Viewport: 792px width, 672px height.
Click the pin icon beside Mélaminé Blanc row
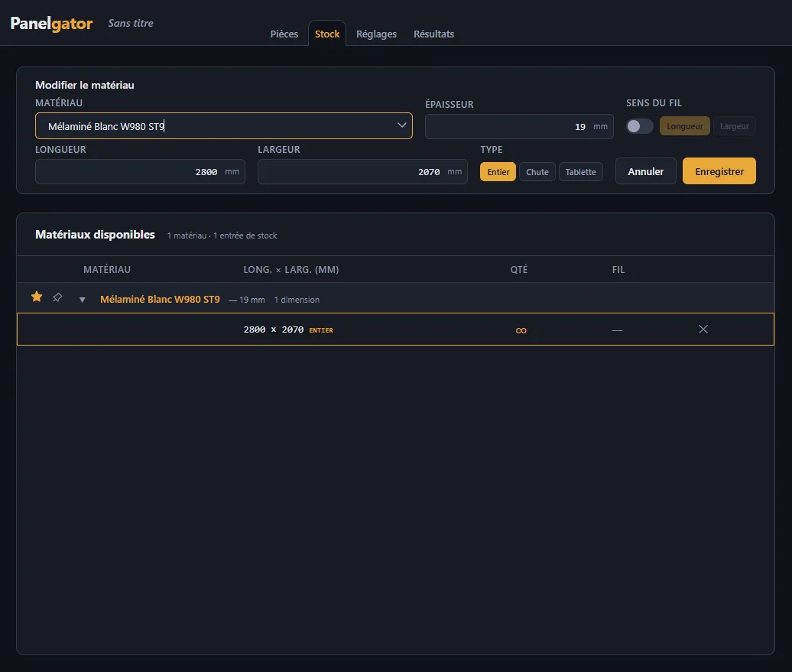coord(57,297)
